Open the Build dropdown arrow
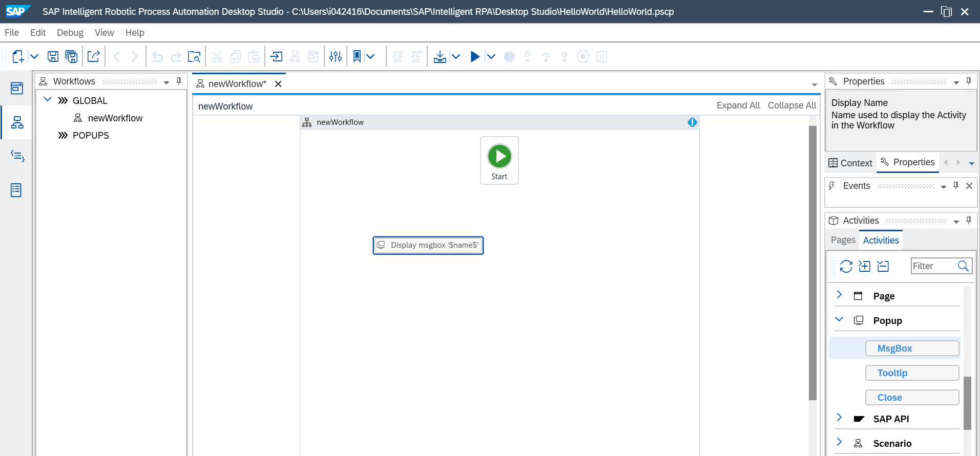 click(456, 56)
